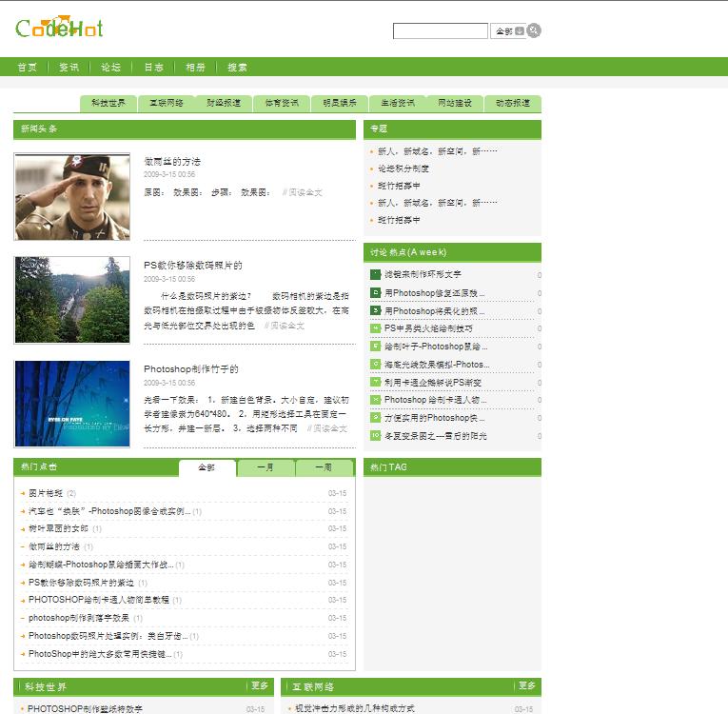This screenshot has width=728, height=714.
Task: Click rank badge beside 用Photoshop修复还原残
Action: 375,292
